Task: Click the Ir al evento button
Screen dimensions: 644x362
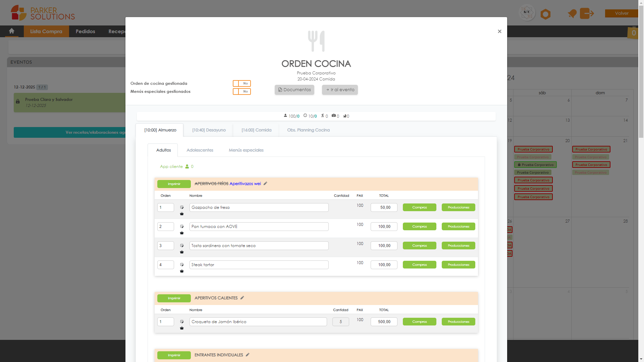Action: 340,90
